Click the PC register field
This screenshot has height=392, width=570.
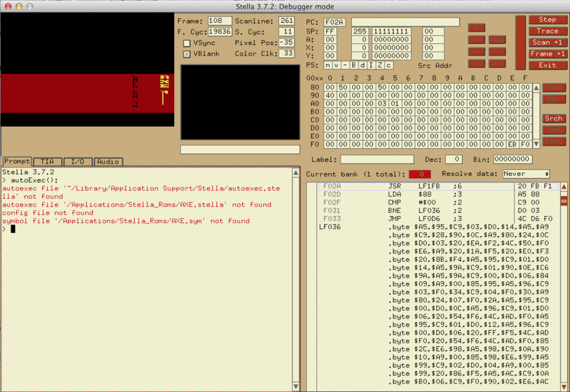tap(335, 22)
